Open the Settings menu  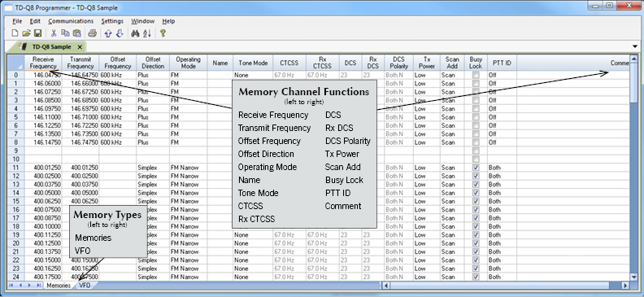(112, 21)
